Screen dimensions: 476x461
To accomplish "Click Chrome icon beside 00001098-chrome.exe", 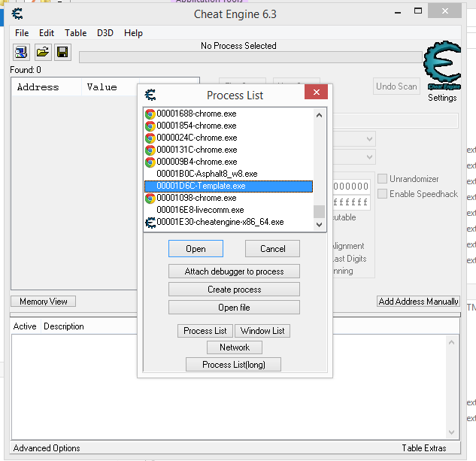I will 150,198.
